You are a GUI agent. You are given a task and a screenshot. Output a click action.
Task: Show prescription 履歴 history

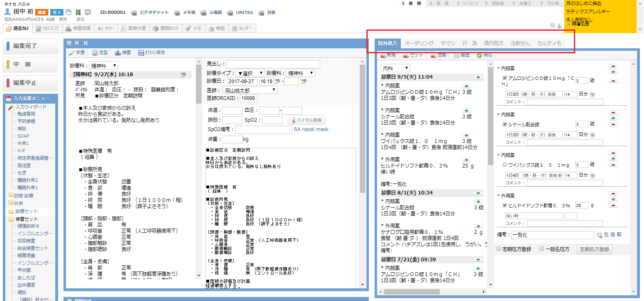462,55
